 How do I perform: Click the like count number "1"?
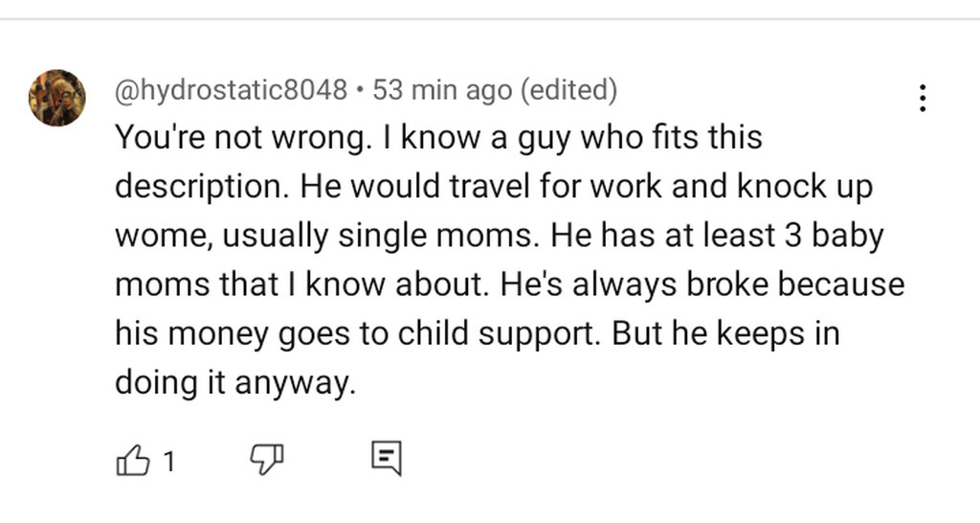[x=168, y=463]
